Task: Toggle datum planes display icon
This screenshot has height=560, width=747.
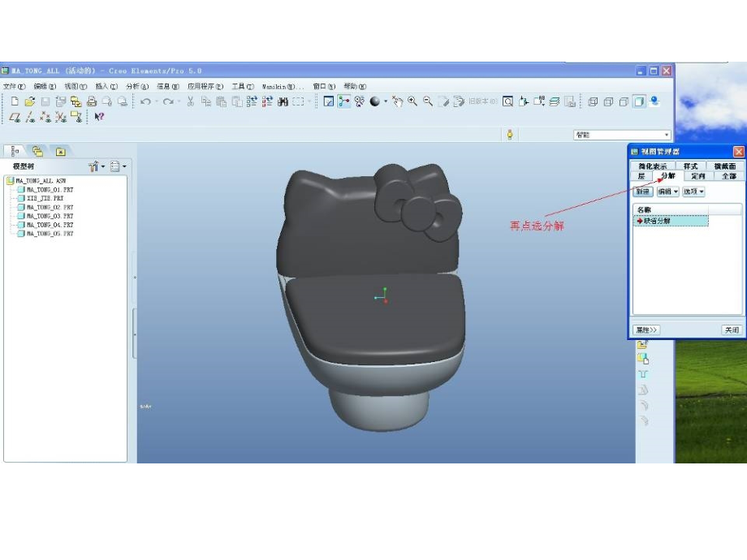Action: (x=15, y=117)
